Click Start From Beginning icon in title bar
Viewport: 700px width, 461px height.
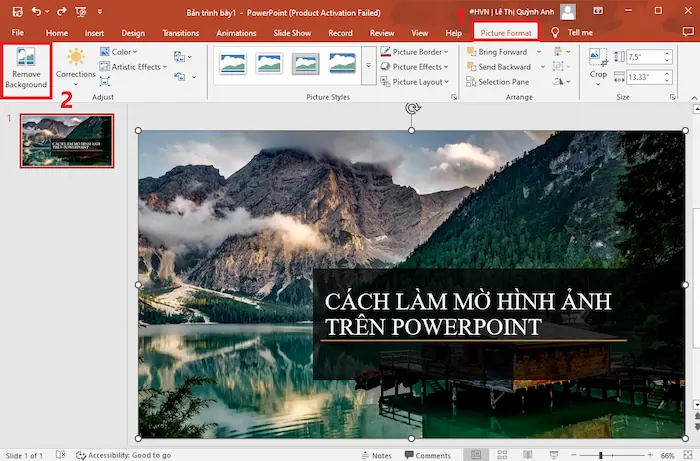81,12
